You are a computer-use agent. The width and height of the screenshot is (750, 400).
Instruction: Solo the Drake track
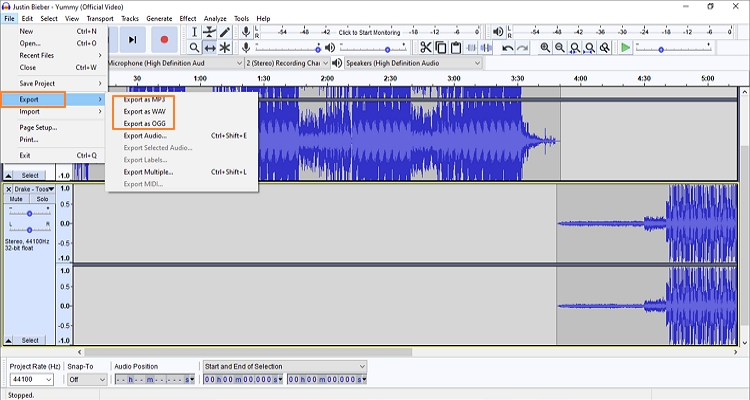click(42, 199)
